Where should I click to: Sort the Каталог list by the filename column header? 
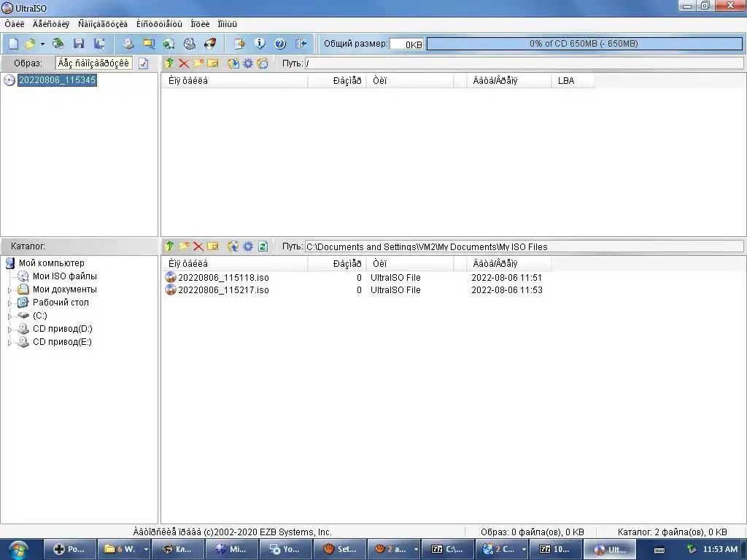tap(235, 263)
